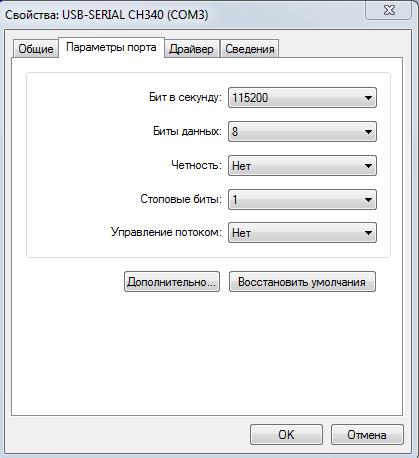Confirm settings with the OK button
This screenshot has height=458, width=419.
pyautogui.click(x=286, y=434)
